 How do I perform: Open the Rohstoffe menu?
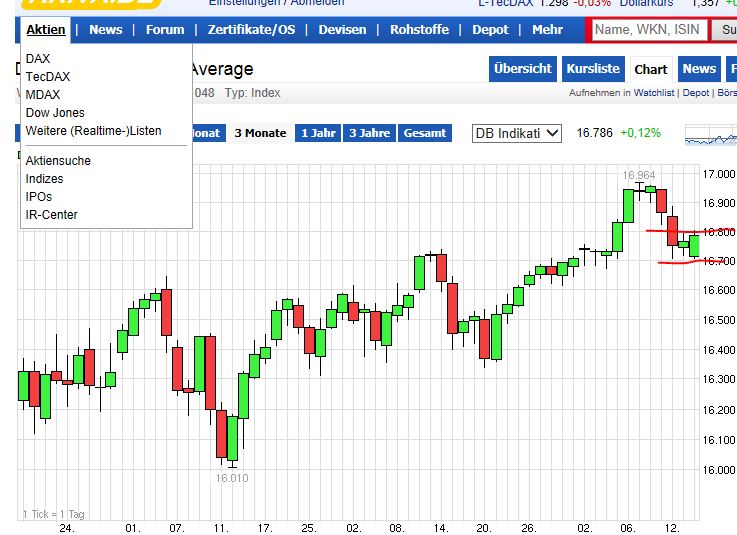click(419, 30)
